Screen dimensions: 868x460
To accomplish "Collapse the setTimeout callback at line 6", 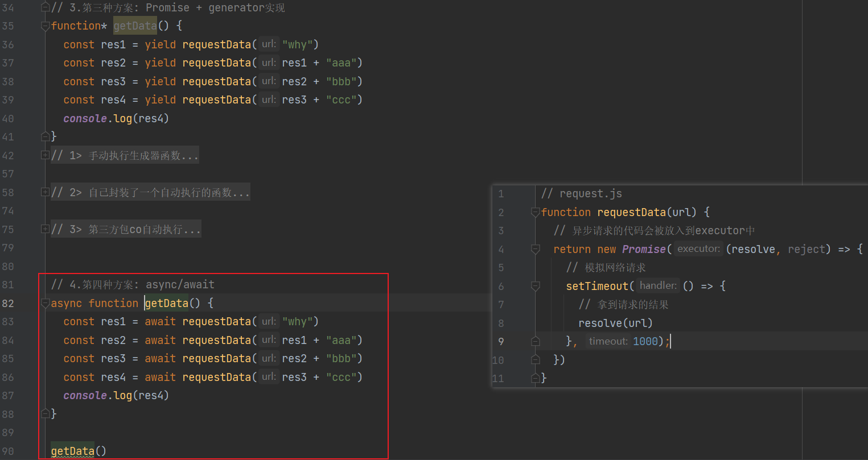I will coord(535,286).
